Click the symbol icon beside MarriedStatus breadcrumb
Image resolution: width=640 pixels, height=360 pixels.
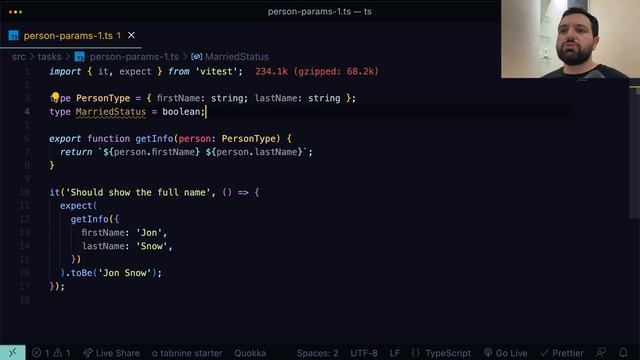pyautogui.click(x=196, y=57)
